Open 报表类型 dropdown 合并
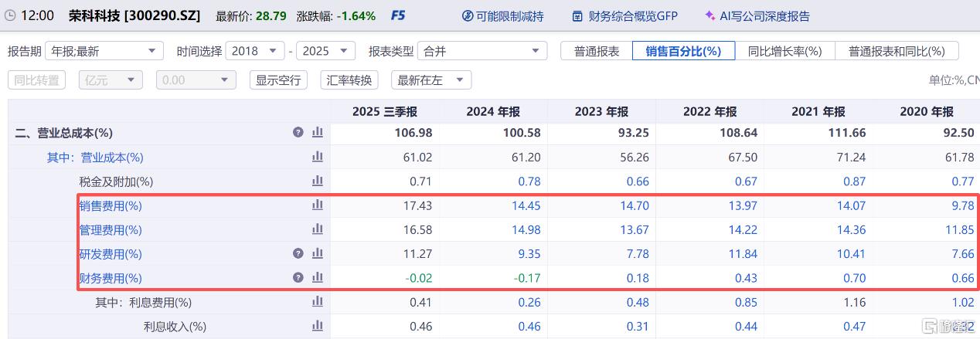980x339 pixels. 481,51
